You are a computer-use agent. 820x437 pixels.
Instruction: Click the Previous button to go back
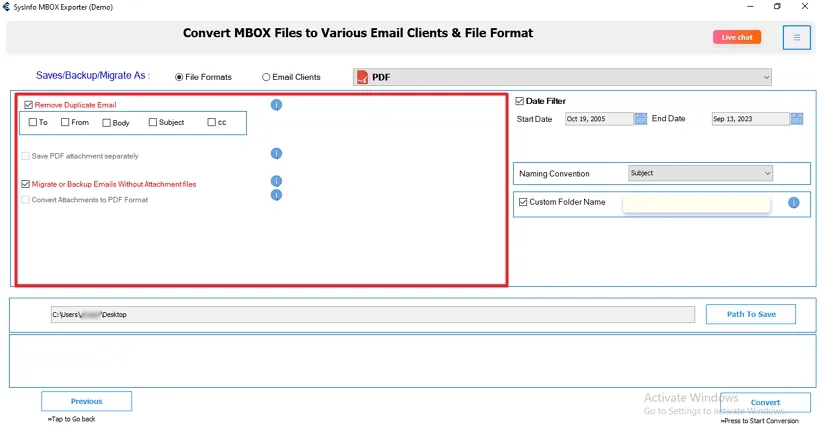pyautogui.click(x=86, y=401)
